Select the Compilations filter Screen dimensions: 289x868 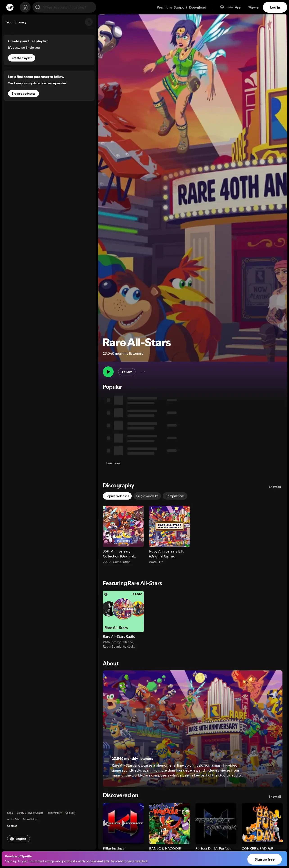pyautogui.click(x=175, y=496)
